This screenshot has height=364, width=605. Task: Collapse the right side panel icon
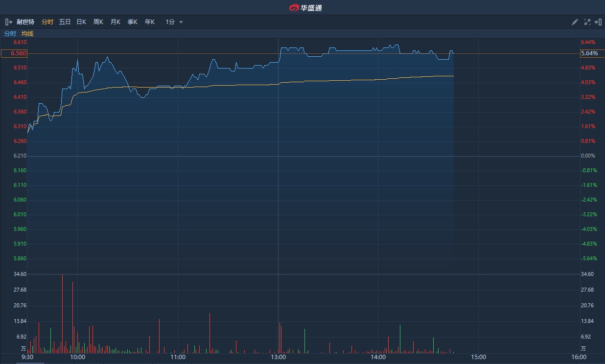click(x=598, y=22)
